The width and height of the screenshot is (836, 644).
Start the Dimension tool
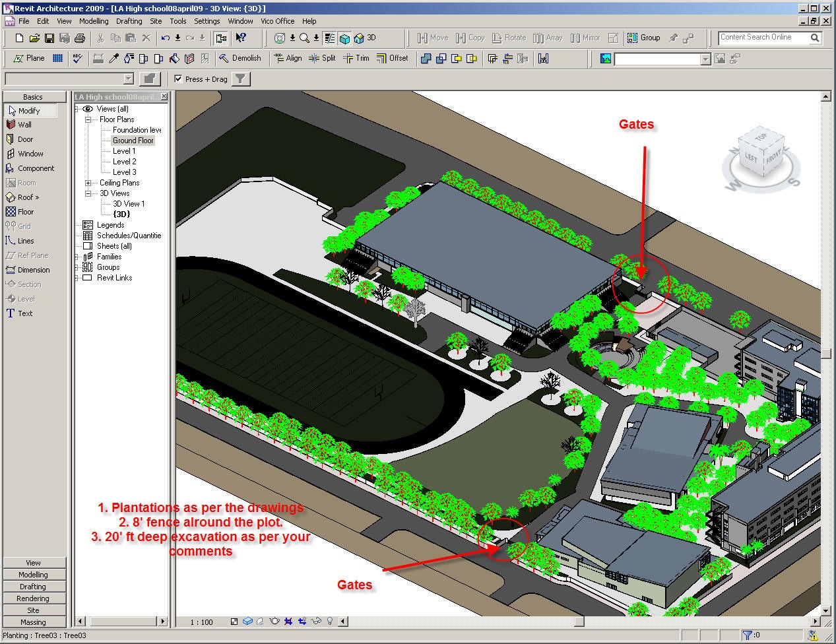click(x=28, y=270)
